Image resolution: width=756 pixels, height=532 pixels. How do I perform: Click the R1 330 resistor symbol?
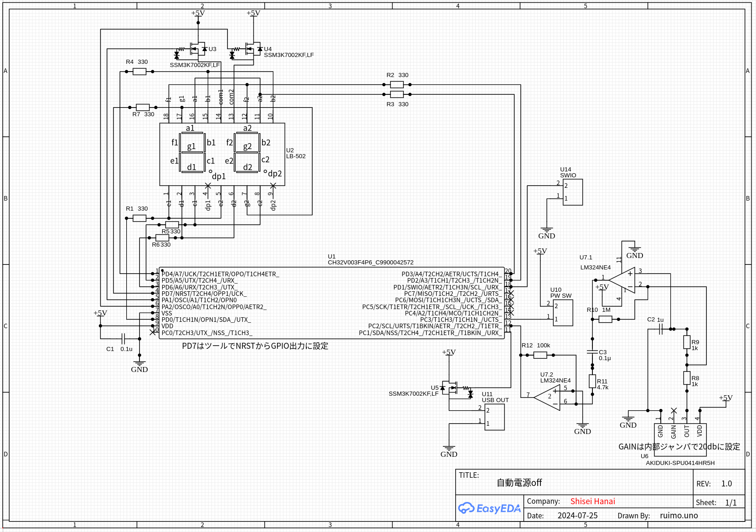pos(139,218)
